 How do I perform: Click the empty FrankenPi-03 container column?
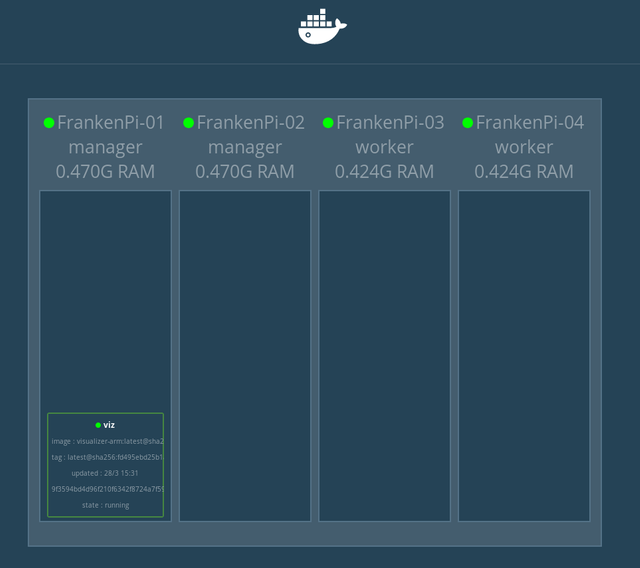[x=384, y=355]
